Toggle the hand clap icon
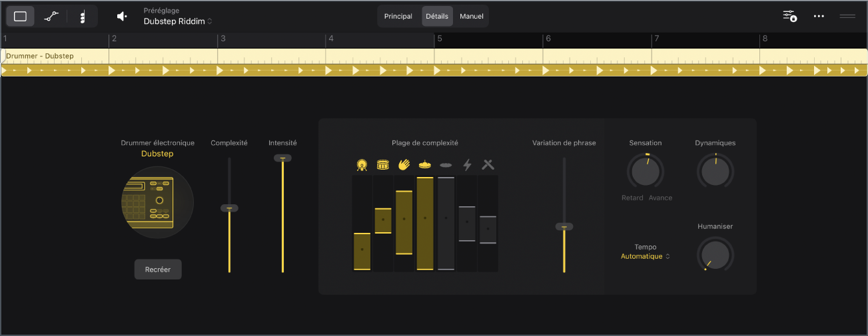Screen dimensions: 868x336 click(x=404, y=164)
